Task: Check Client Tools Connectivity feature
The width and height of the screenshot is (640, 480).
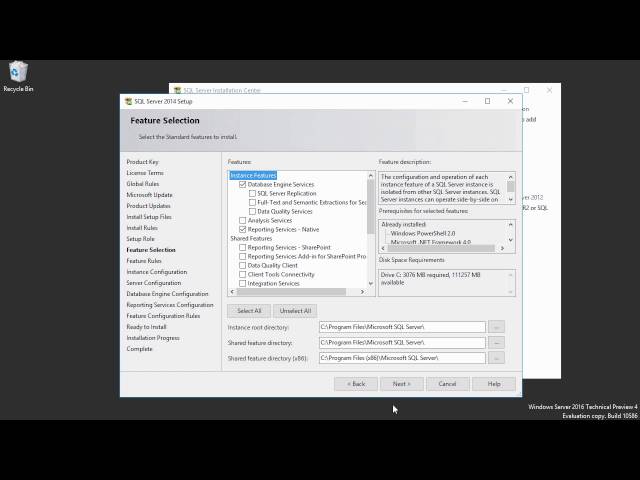Action: click(242, 274)
